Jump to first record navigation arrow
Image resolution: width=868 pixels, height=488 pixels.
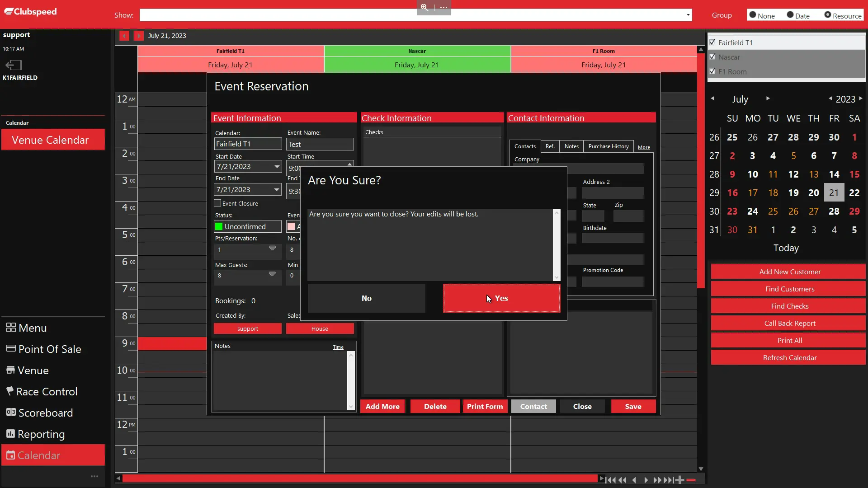(x=610, y=480)
